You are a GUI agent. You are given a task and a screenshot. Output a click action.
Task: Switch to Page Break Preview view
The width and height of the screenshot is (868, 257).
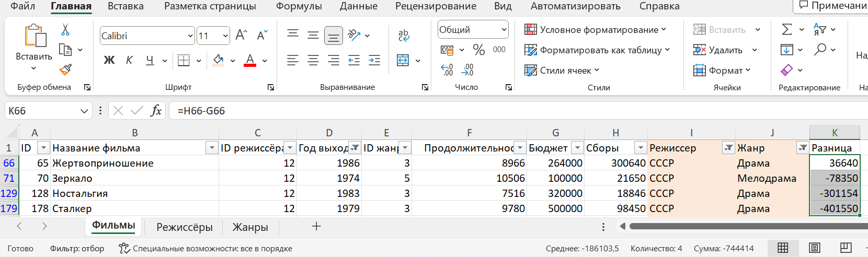click(x=846, y=248)
